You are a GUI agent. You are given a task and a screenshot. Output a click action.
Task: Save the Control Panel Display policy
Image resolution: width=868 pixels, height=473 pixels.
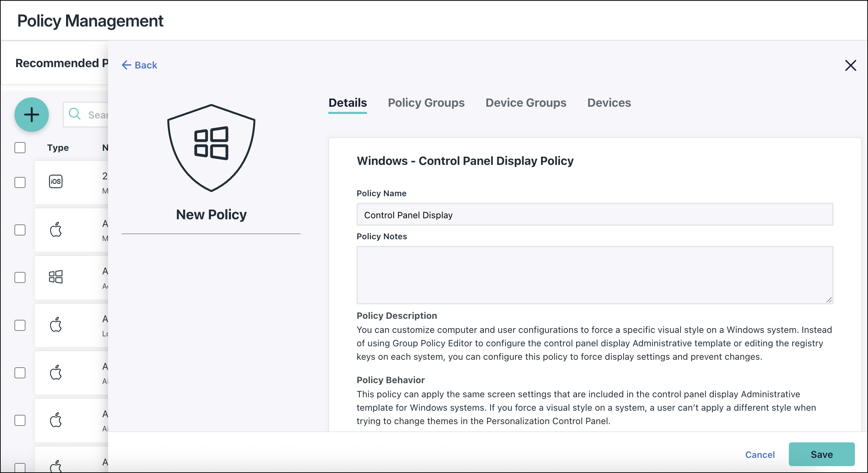pyautogui.click(x=822, y=454)
